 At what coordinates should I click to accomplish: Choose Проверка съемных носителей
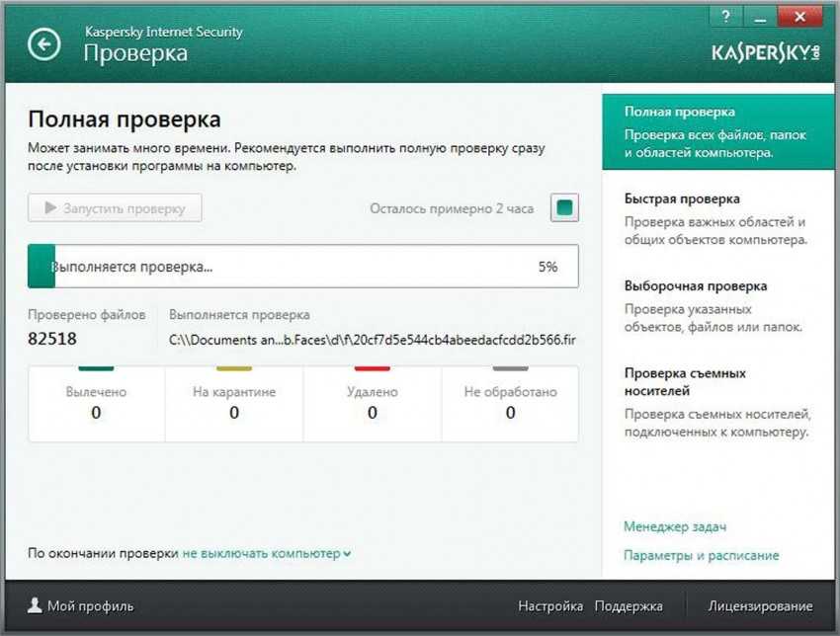(717, 403)
